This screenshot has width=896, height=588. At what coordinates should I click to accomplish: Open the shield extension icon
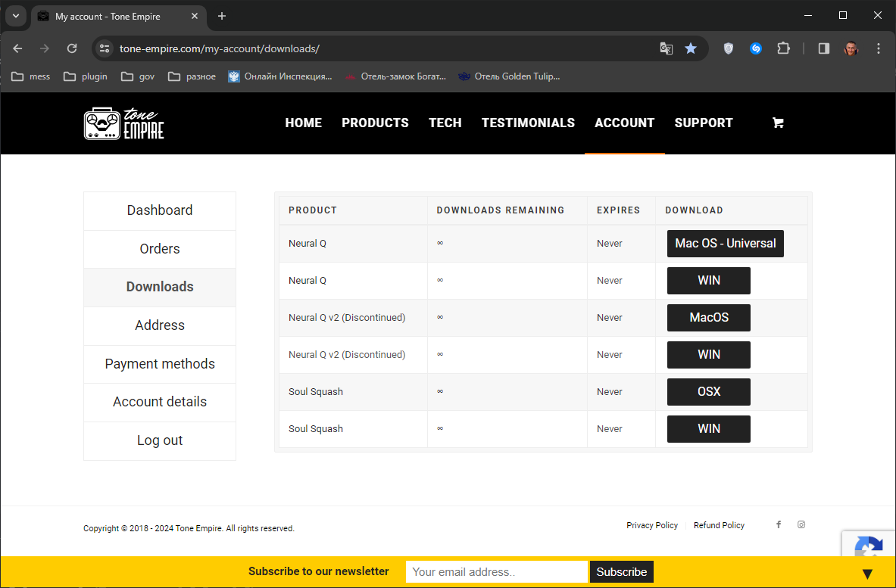click(x=728, y=48)
